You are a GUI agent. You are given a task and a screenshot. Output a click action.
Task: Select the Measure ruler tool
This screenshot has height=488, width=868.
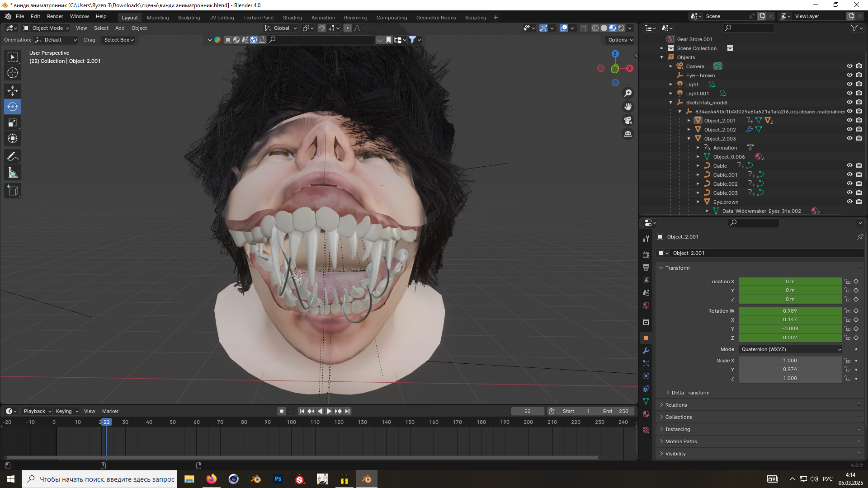coord(13,173)
